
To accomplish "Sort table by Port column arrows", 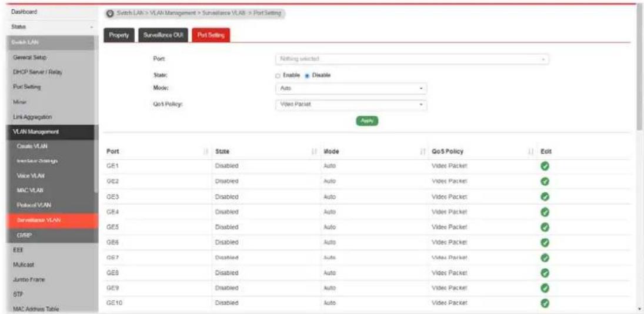I will coord(206,152).
